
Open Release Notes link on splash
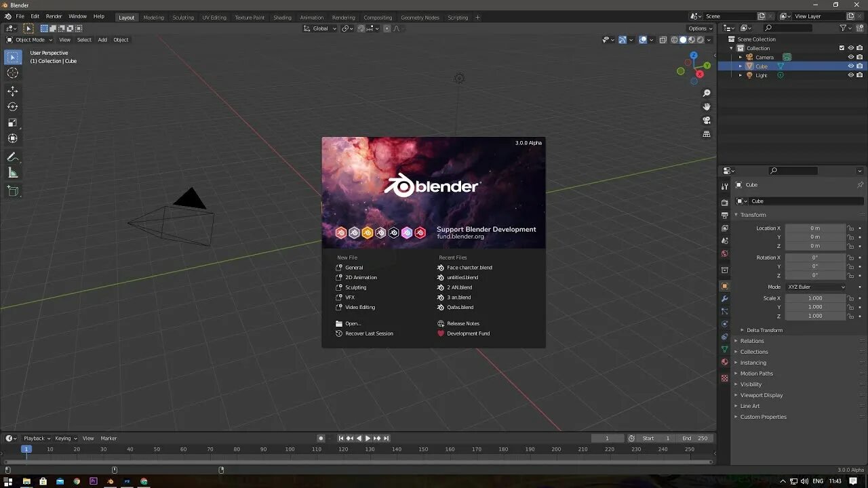tap(463, 323)
